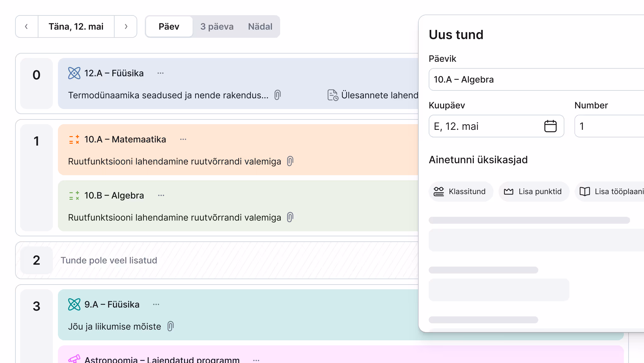The image size is (644, 363).
Task: Click the Klassitund chip button
Action: pyautogui.click(x=460, y=191)
